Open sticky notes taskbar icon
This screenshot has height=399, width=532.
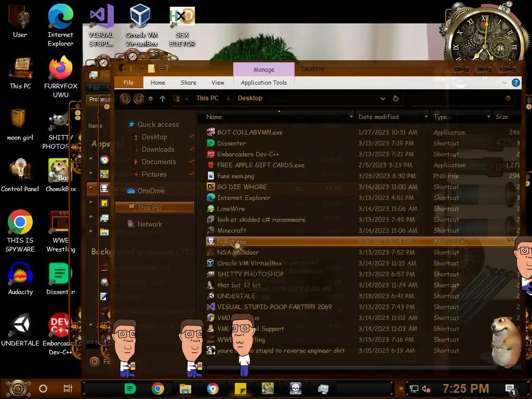pyautogui.click(x=241, y=389)
